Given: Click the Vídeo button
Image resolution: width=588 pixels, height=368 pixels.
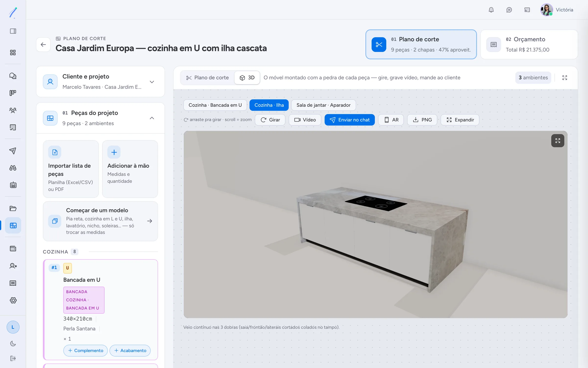Looking at the screenshot, I should point(305,120).
